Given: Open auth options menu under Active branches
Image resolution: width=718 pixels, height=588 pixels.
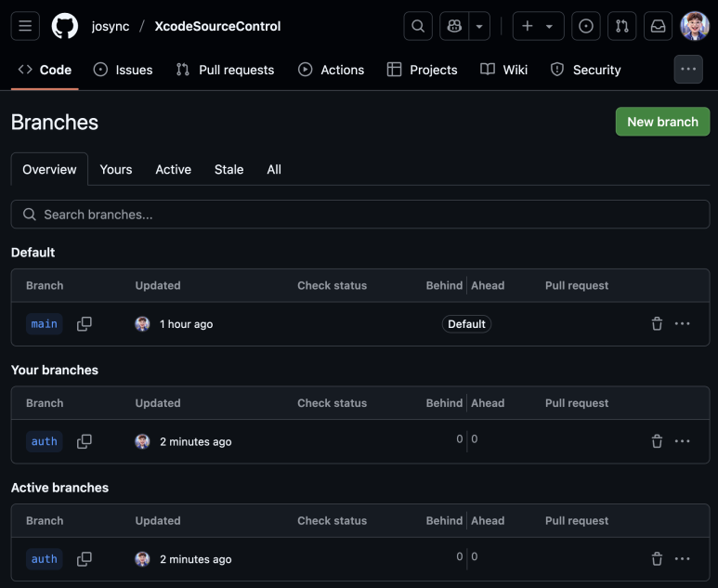Looking at the screenshot, I should coord(683,559).
